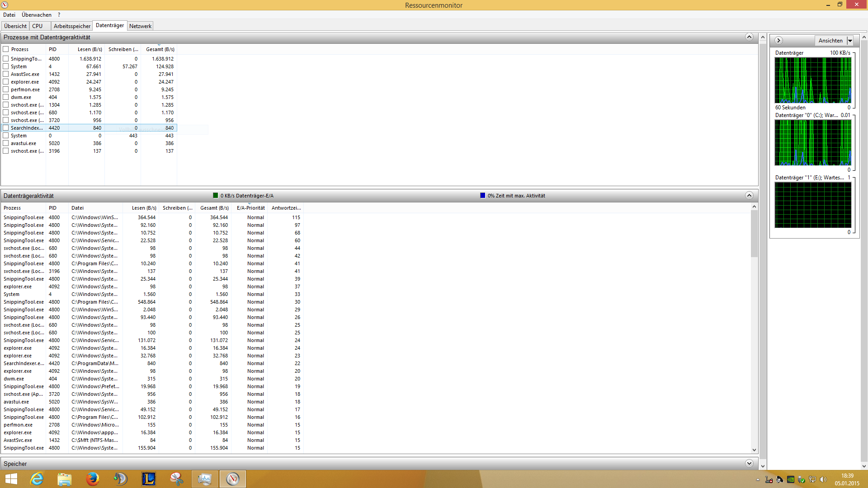Viewport: 868px width, 488px height.
Task: Open Internet Explorer from the taskbar
Action: (37, 479)
